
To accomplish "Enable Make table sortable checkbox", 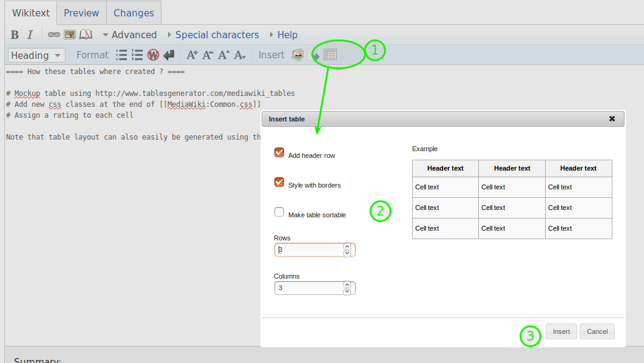I will pyautogui.click(x=279, y=212).
